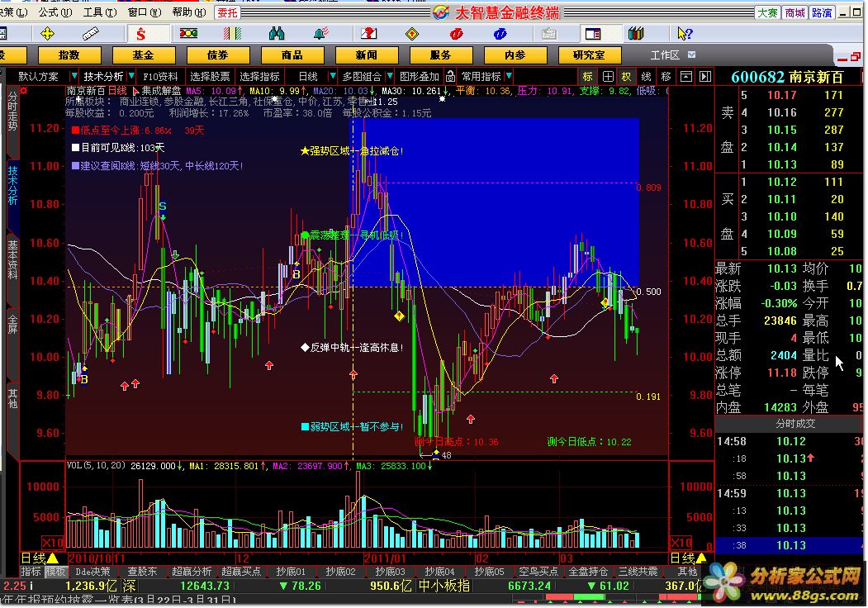Toggle the 标 marker button
The image size is (868, 608).
587,76
